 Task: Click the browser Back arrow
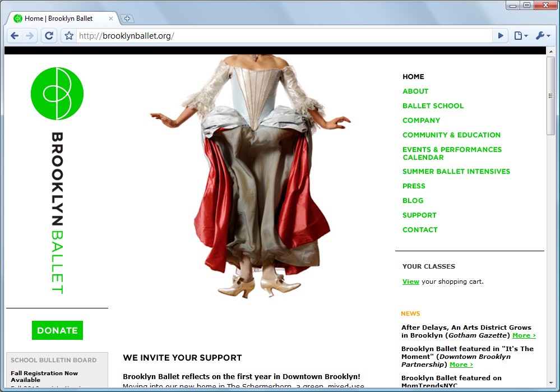(15, 36)
